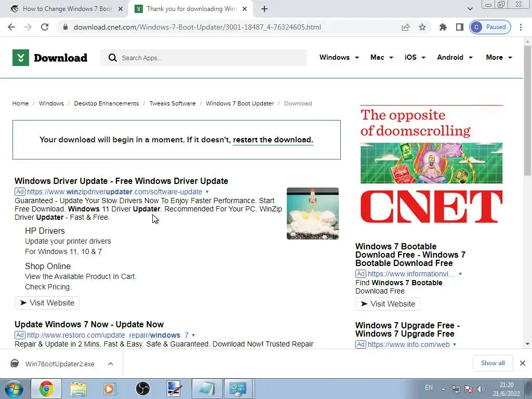Open Windows 7 Boot Updater breadcrumb
This screenshot has width=532, height=399.
[240, 103]
